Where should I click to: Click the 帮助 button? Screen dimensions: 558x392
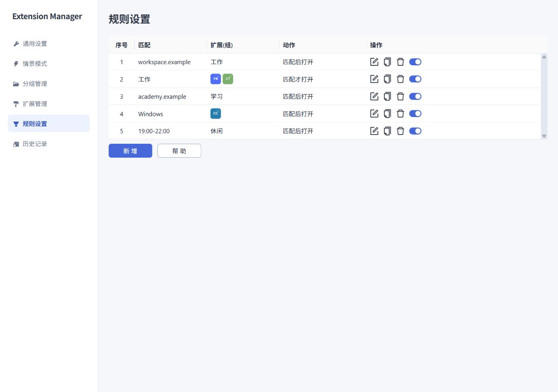pyautogui.click(x=179, y=151)
